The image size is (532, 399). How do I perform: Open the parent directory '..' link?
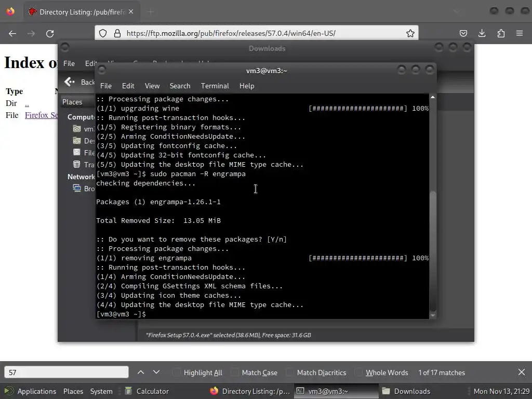pos(27,103)
